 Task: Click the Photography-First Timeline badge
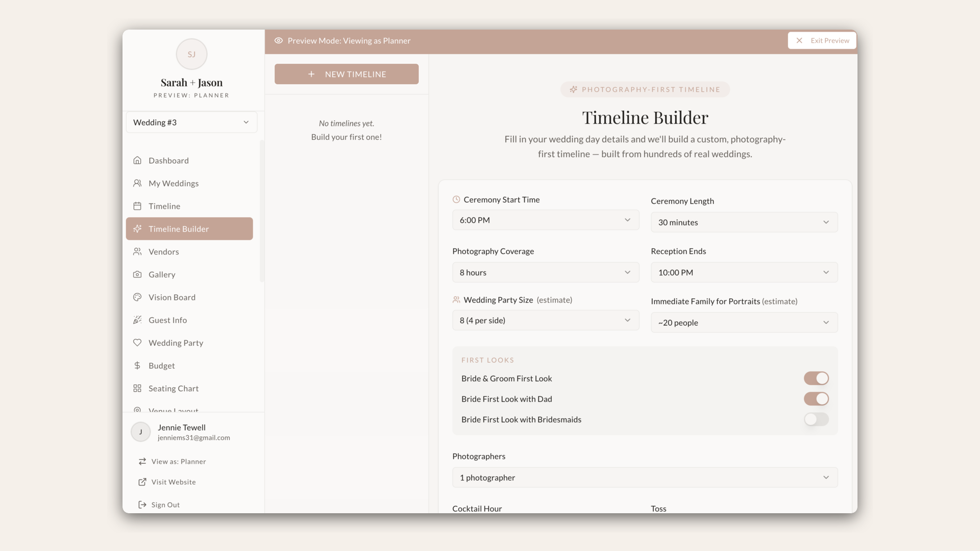(645, 89)
